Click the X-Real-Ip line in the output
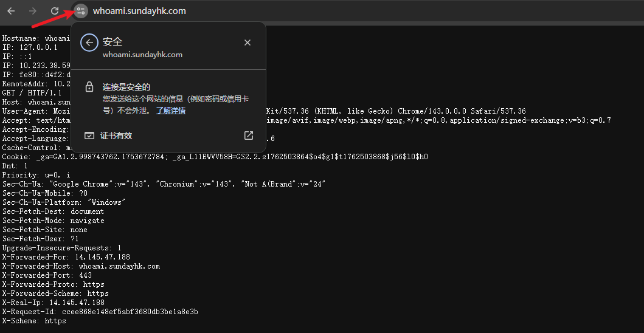 click(54, 303)
